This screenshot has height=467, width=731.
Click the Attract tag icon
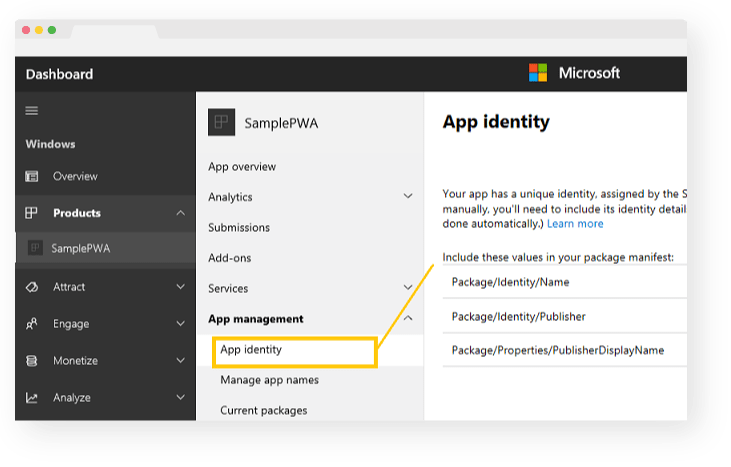click(x=32, y=287)
